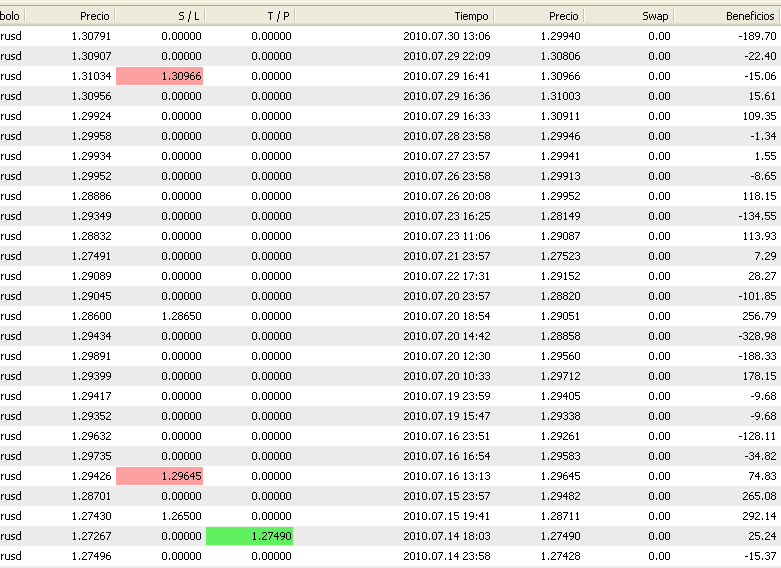This screenshot has height=568, width=781.
Task: Select the red stop loss cell 1.29645
Action: click(x=159, y=476)
